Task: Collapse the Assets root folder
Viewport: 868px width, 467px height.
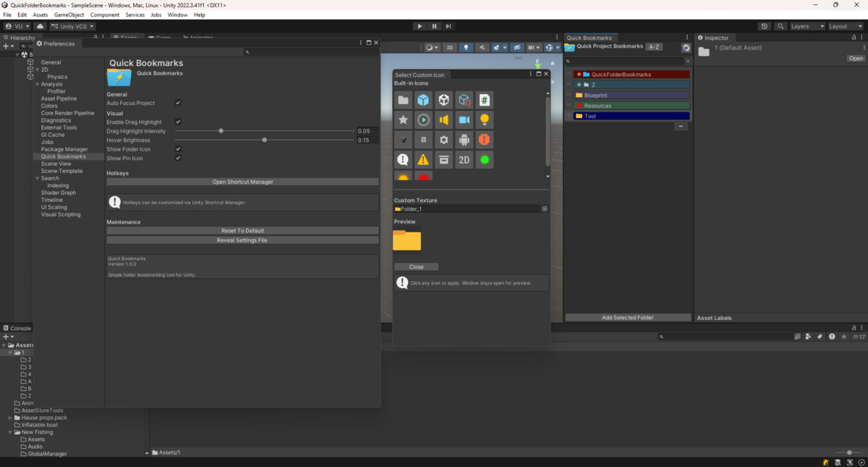Action: click(x=4, y=345)
